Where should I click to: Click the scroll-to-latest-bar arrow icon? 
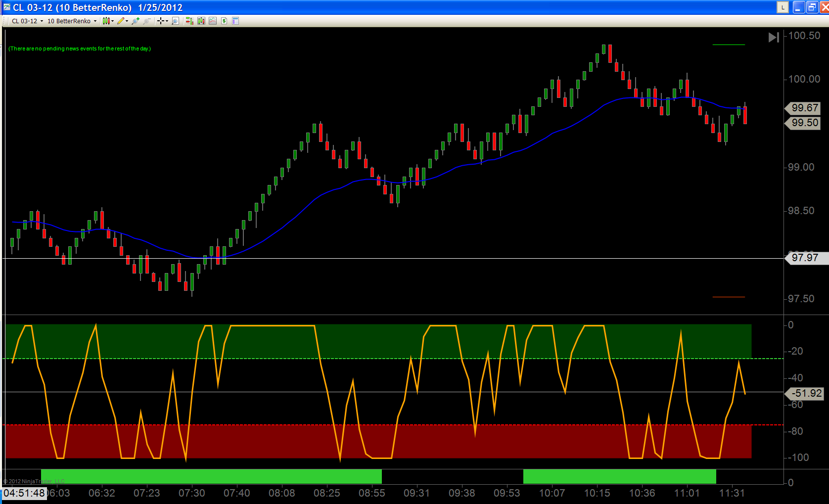point(774,37)
